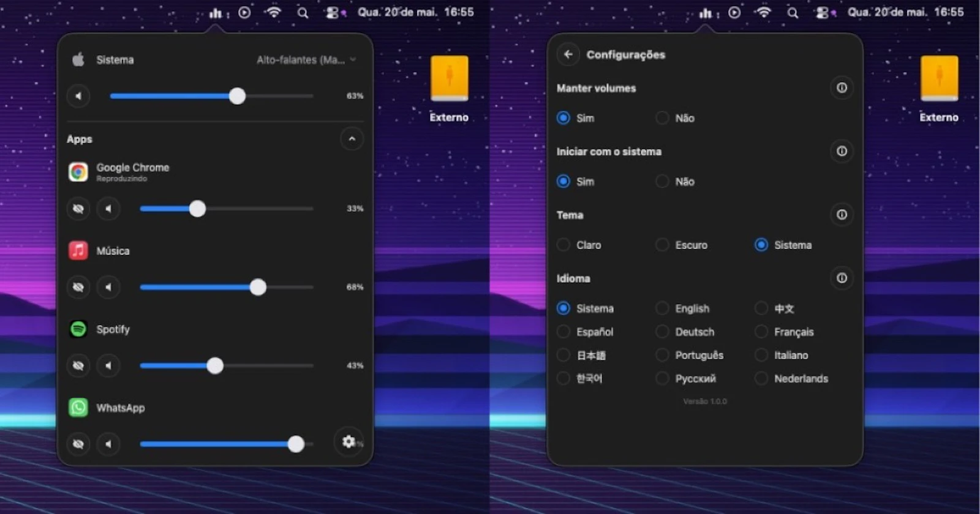Image resolution: width=980 pixels, height=514 pixels.
Task: Show info for Idioma
Action: point(842,278)
